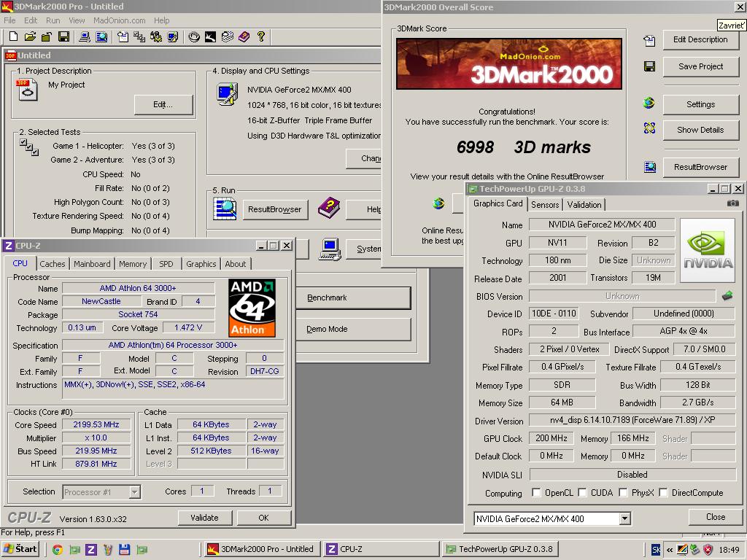Click the Demo toolbar icon
Viewport: 747px width, 560px height.
(210, 36)
